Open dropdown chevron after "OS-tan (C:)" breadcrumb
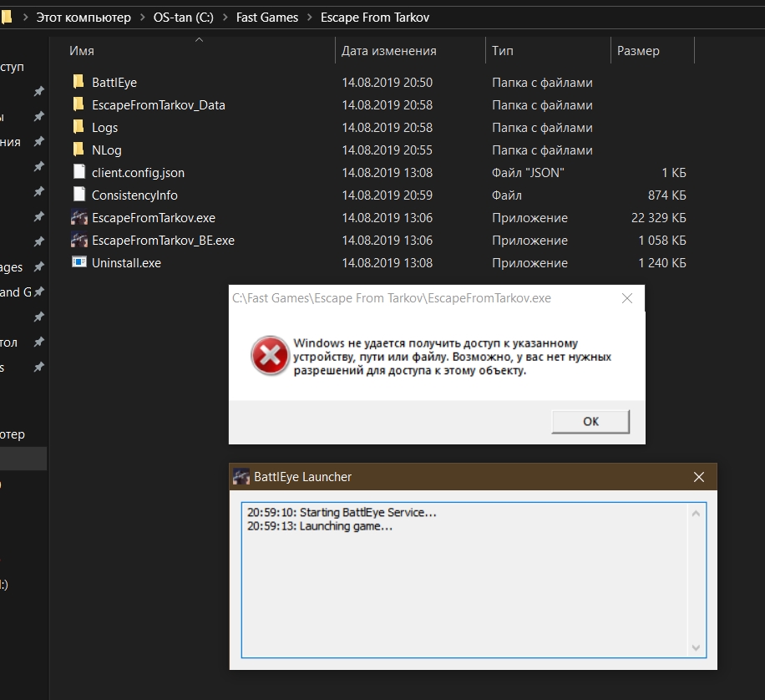 click(x=225, y=18)
